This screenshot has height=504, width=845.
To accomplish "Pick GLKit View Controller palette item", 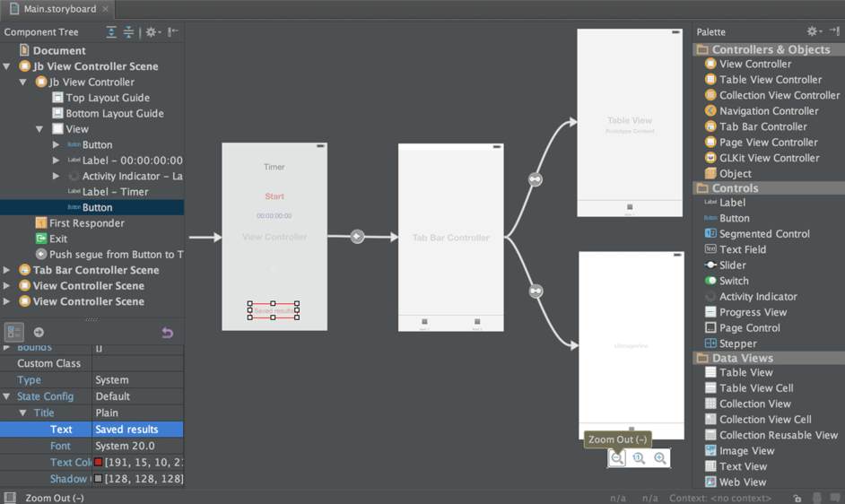I will pyautogui.click(x=762, y=158).
